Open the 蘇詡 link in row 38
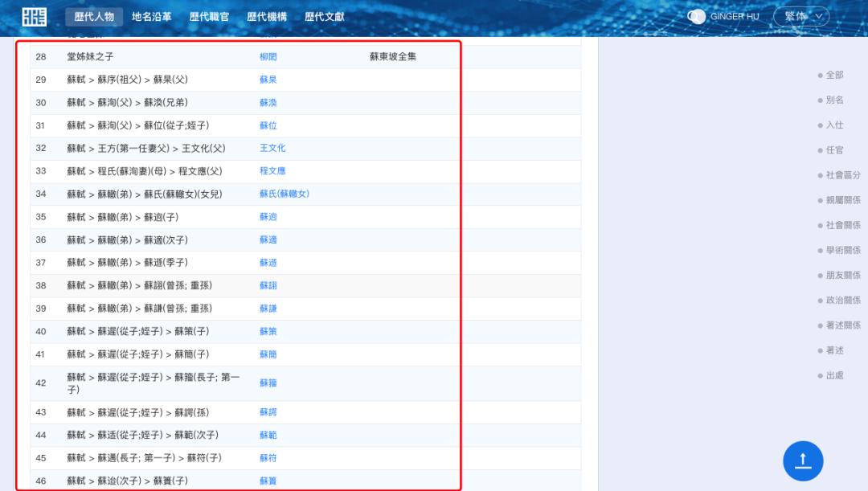 click(x=268, y=285)
